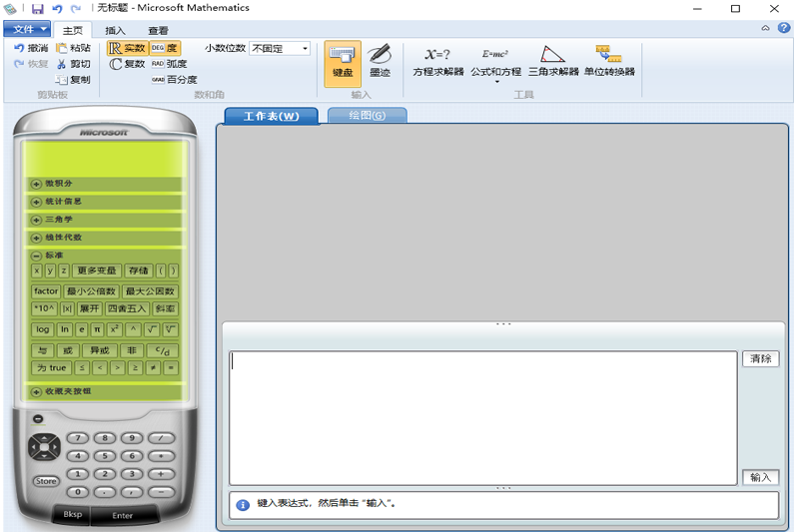Open the 方程求解器 equation solver
Screen dimensions: 799x532
tap(438, 62)
